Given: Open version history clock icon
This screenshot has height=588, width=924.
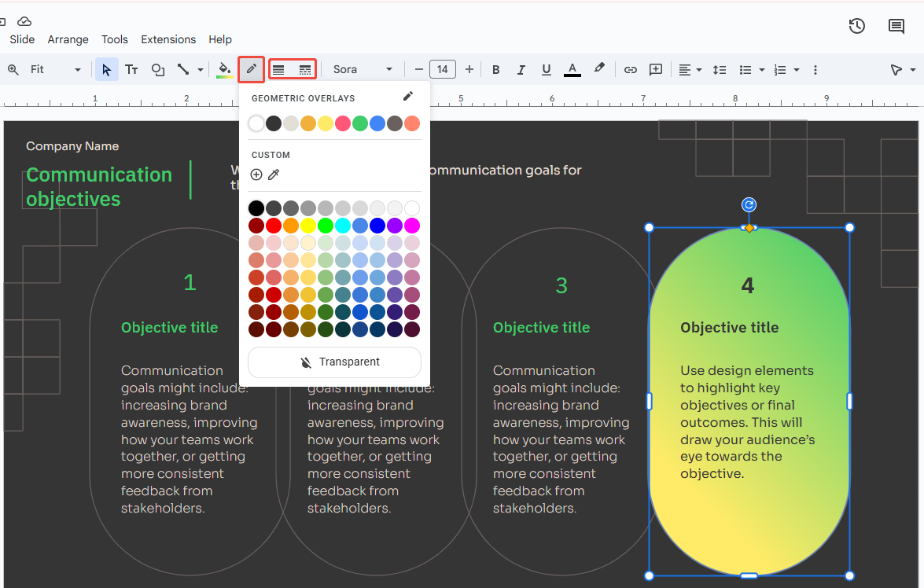Looking at the screenshot, I should click(857, 26).
